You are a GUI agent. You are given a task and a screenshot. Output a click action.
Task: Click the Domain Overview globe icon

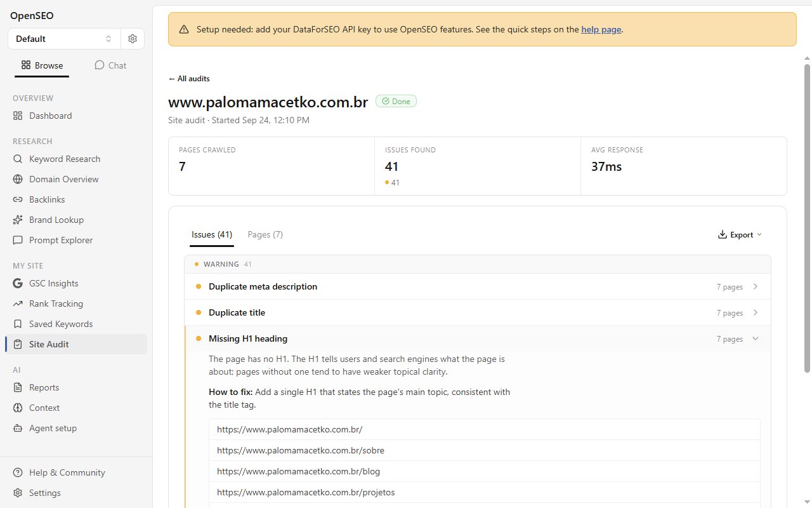pyautogui.click(x=18, y=179)
